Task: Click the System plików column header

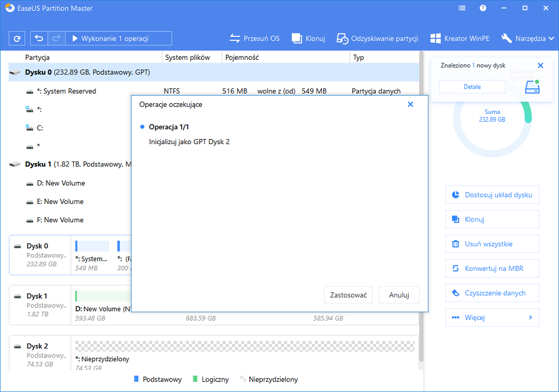Action: (x=187, y=58)
